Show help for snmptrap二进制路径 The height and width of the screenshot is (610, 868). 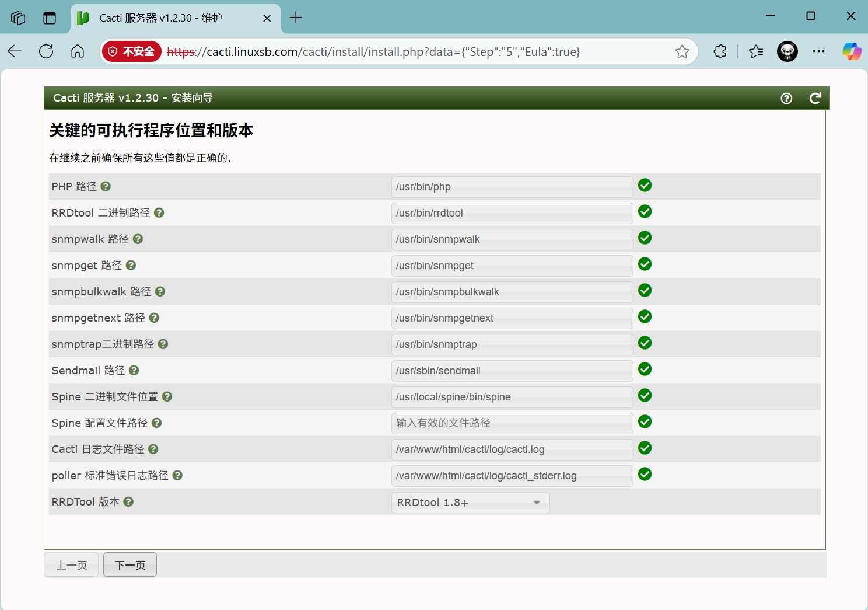[163, 344]
